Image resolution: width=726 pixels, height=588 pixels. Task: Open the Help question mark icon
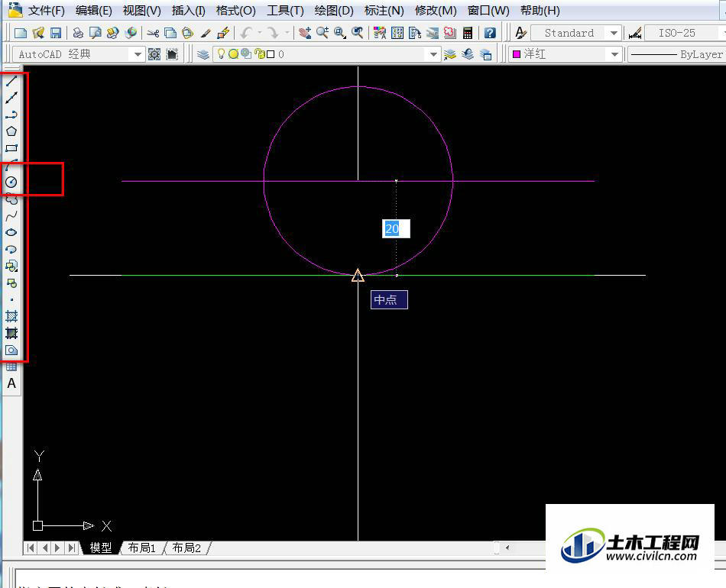(490, 33)
